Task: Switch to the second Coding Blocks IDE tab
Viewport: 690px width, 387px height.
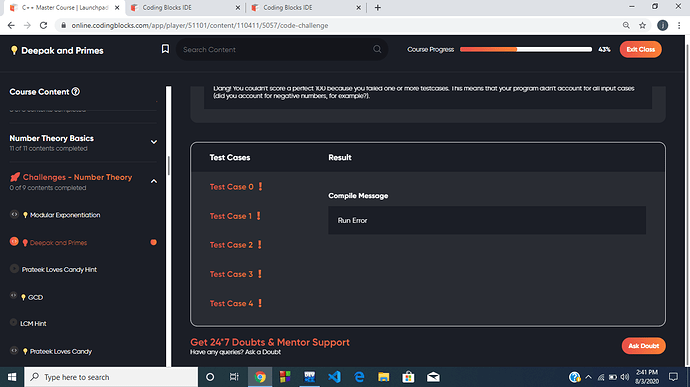Action: point(306,7)
